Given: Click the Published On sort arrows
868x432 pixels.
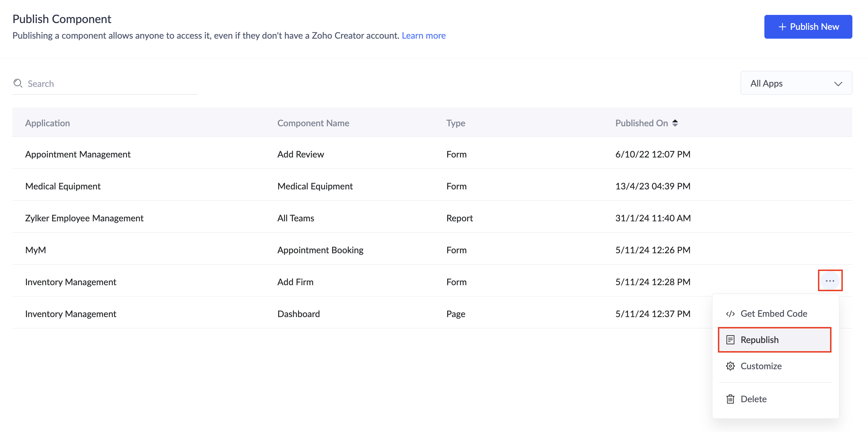Looking at the screenshot, I should (x=675, y=123).
